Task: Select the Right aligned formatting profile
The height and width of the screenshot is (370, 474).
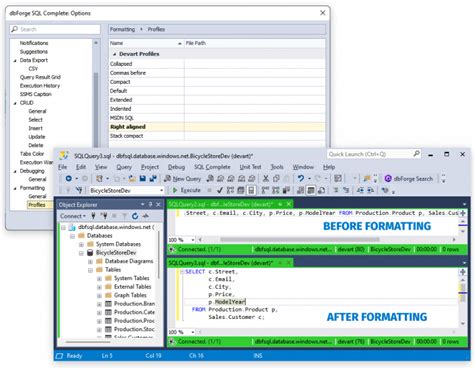Action: pyautogui.click(x=217, y=127)
